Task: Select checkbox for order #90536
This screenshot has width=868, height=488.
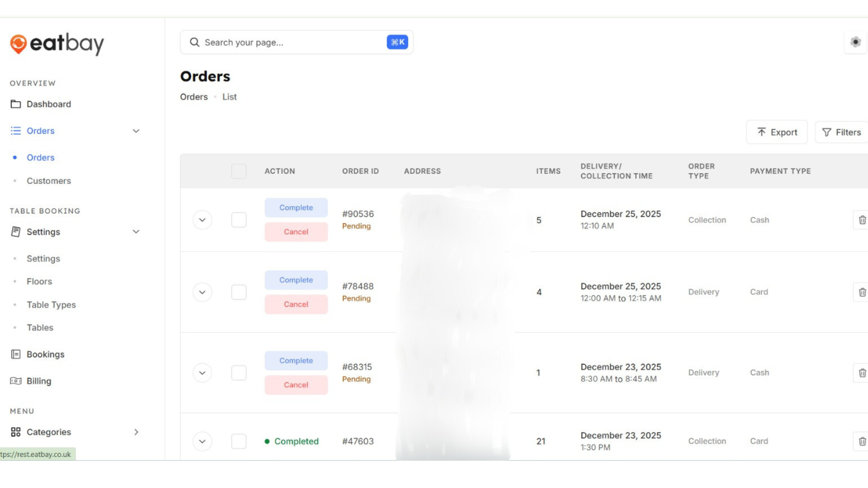Action: tap(239, 220)
